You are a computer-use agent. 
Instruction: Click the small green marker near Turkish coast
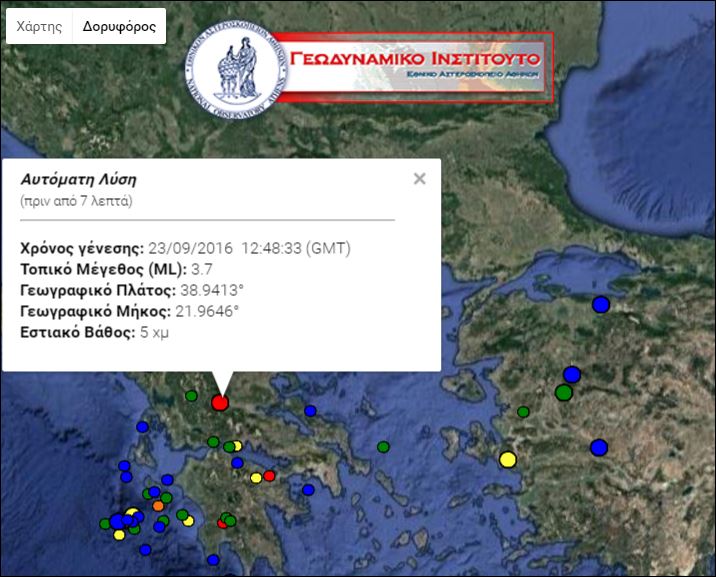(x=523, y=412)
